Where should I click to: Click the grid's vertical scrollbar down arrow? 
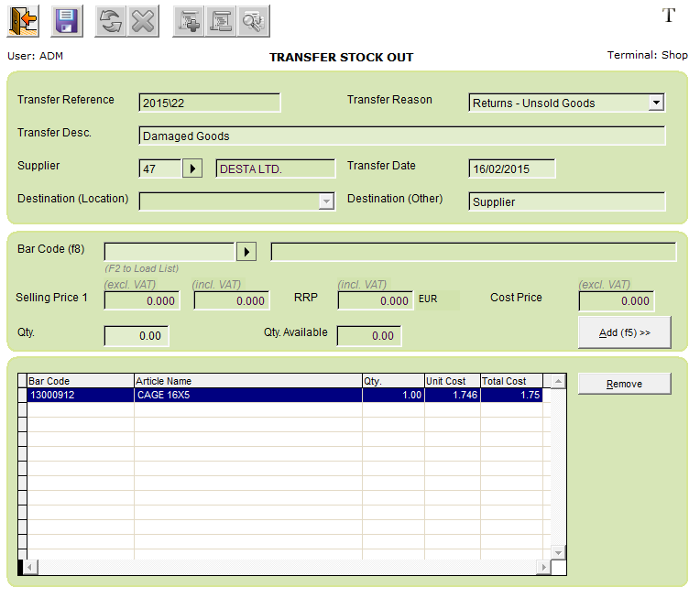[559, 552]
